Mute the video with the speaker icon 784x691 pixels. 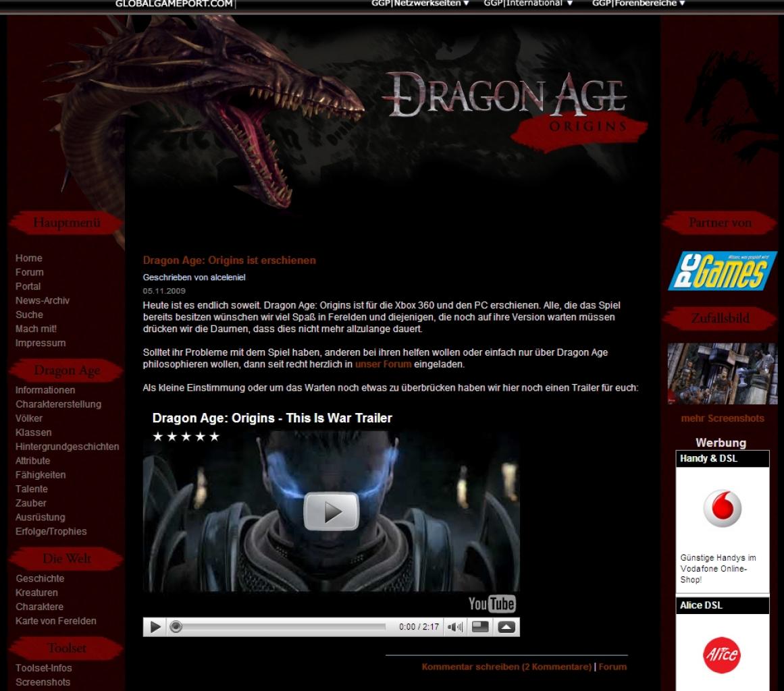(x=455, y=626)
